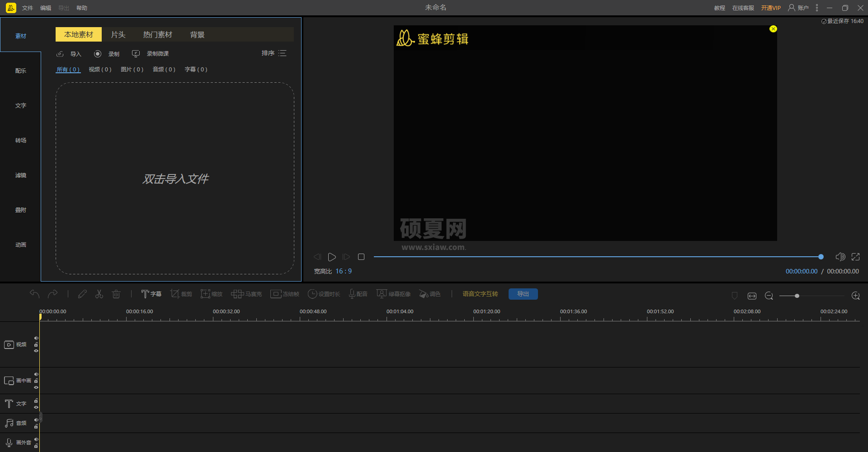Open the 文字 text sidebar panel
The height and width of the screenshot is (452, 868).
(x=21, y=106)
